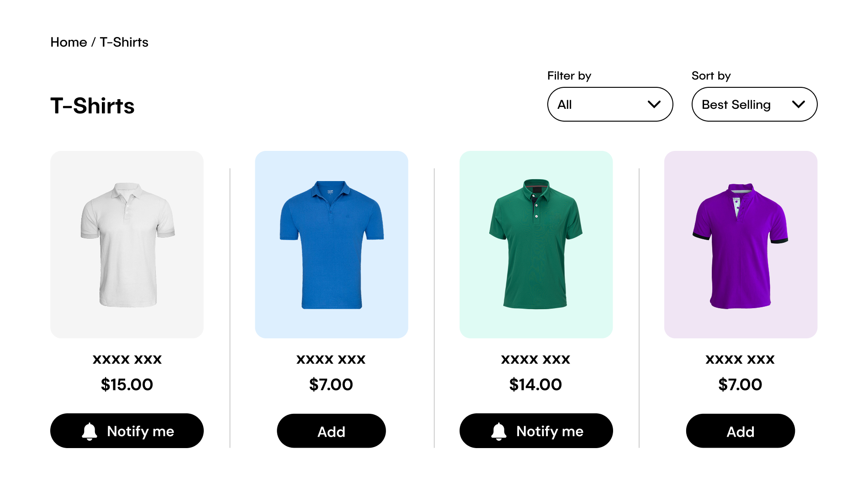The width and height of the screenshot is (868, 481).
Task: Open the green polo shirt product image
Action: click(536, 245)
